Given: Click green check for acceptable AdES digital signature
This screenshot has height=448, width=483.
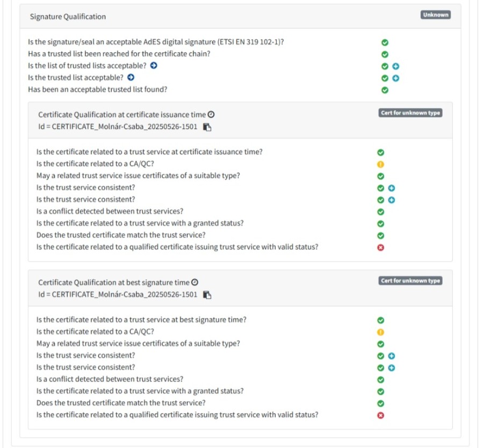Looking at the screenshot, I should click(385, 43).
